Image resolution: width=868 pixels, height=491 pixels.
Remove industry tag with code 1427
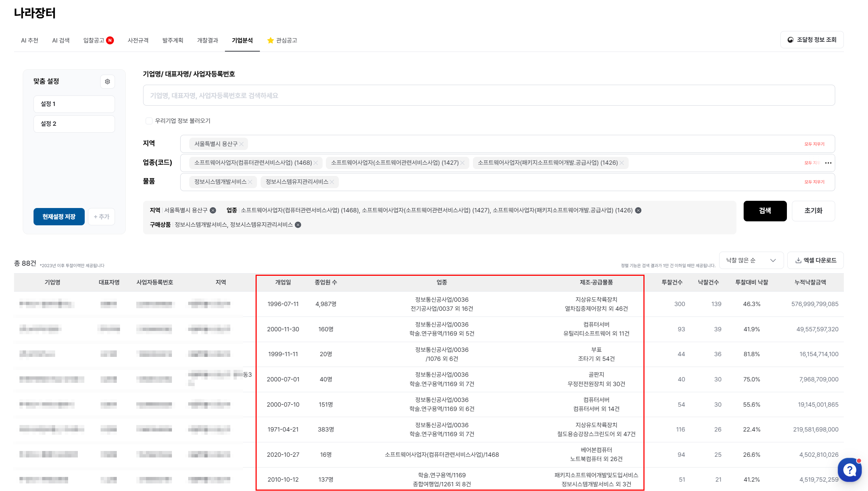(462, 163)
